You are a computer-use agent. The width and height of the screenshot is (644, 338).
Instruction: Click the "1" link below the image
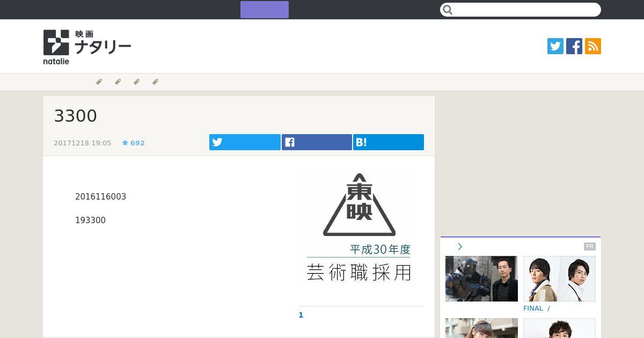301,315
